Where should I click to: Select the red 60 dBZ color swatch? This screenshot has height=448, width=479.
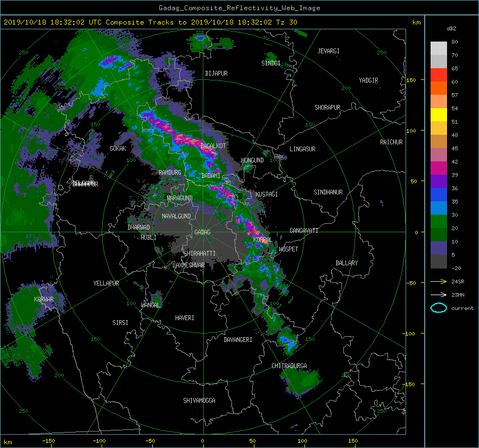439,75
